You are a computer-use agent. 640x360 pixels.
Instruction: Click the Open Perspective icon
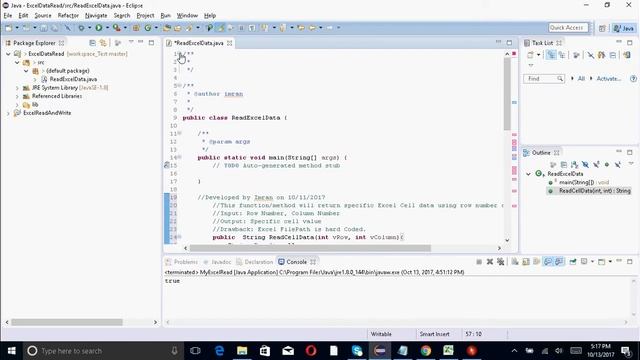602,28
